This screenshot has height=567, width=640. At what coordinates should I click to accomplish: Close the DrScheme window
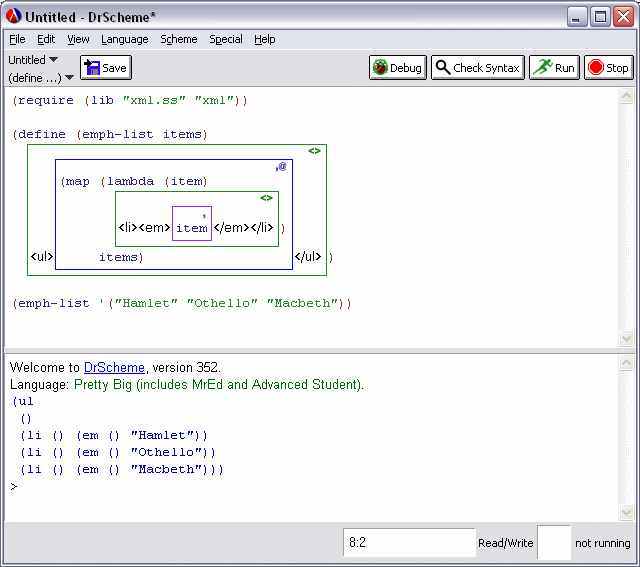pyautogui.click(x=624, y=17)
